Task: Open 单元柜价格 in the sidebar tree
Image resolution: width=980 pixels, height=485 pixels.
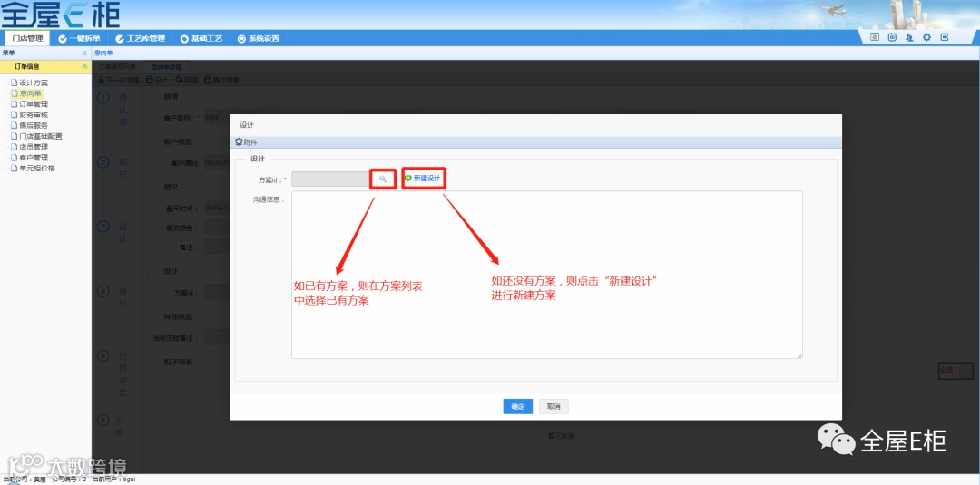Action: [x=33, y=168]
